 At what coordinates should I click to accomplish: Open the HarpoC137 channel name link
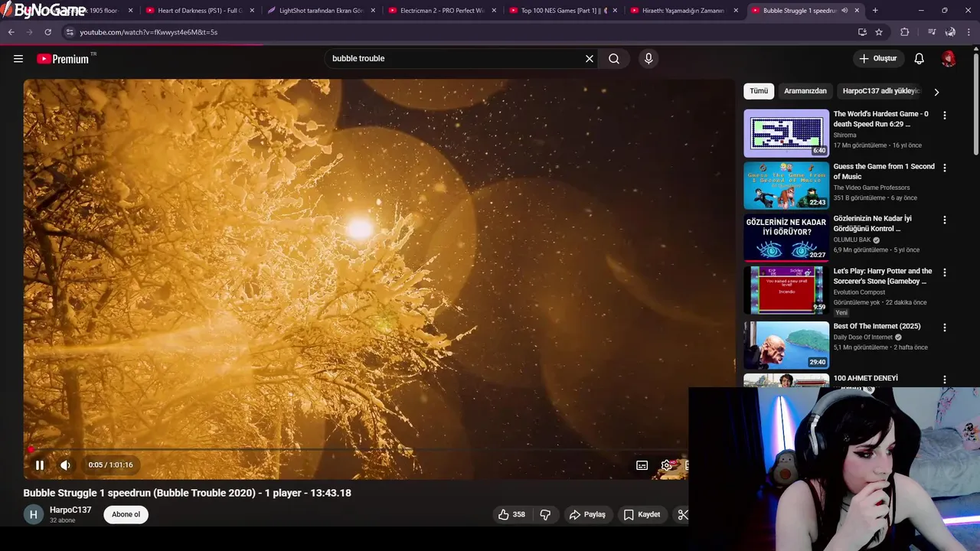70,510
